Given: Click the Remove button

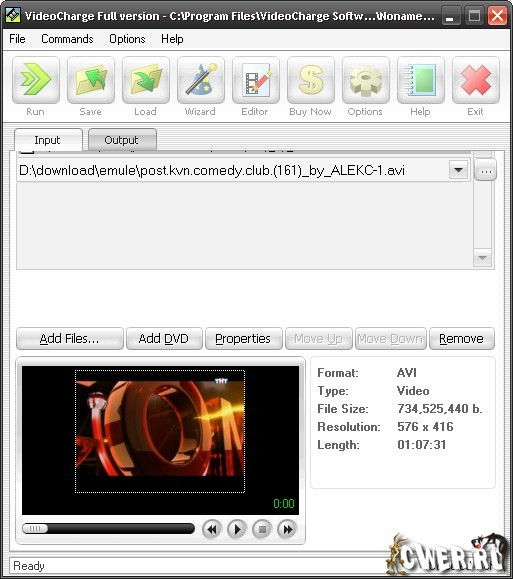Looking at the screenshot, I should tap(462, 339).
